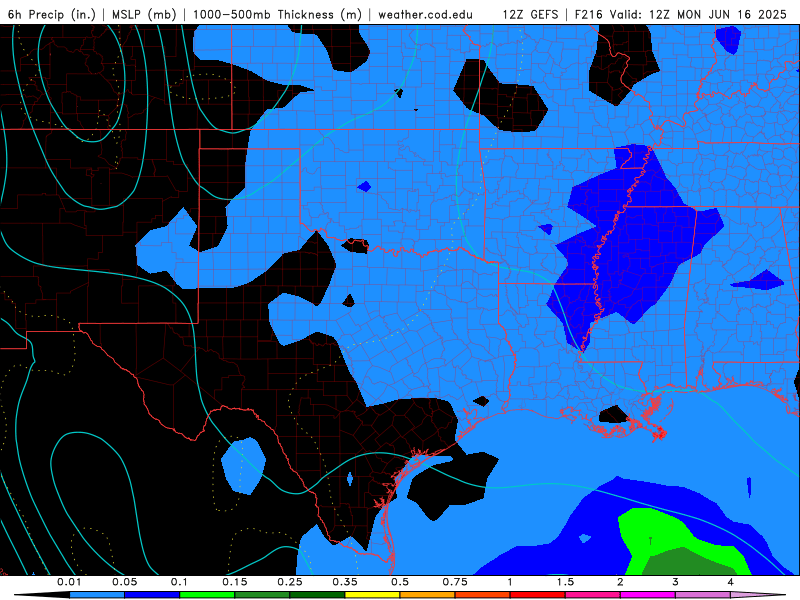
Task: Select the 0.1 legend value label
Action: click(179, 582)
